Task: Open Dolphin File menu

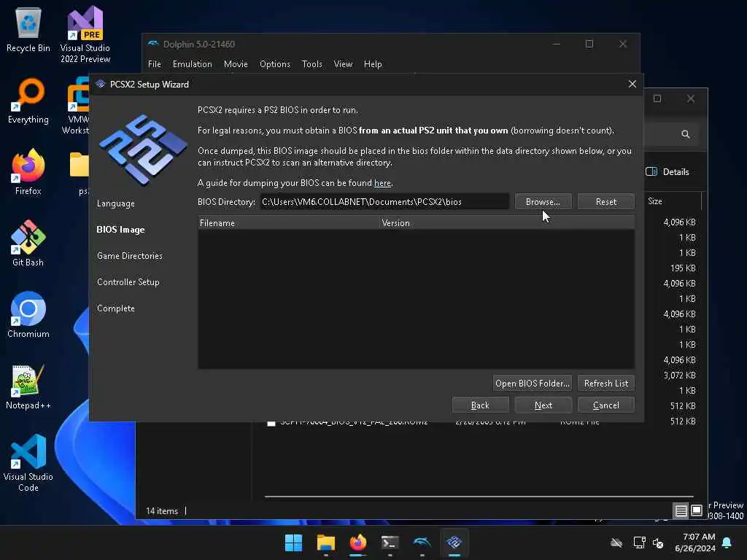Action: [155, 64]
